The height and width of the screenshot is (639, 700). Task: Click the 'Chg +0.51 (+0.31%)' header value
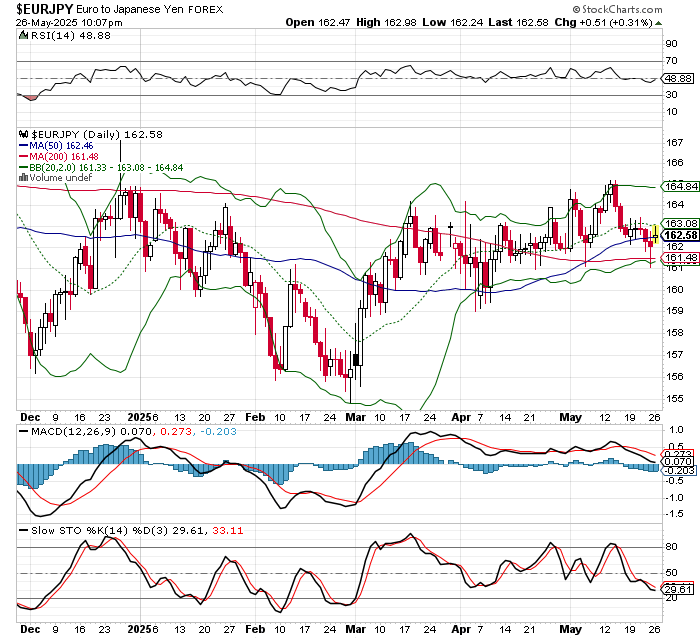[604, 22]
